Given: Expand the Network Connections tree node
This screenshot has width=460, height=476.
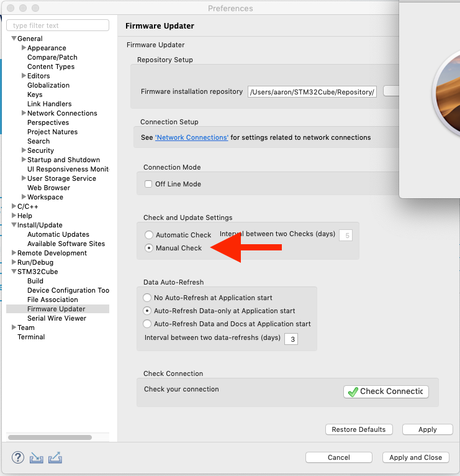Looking at the screenshot, I should [x=24, y=113].
